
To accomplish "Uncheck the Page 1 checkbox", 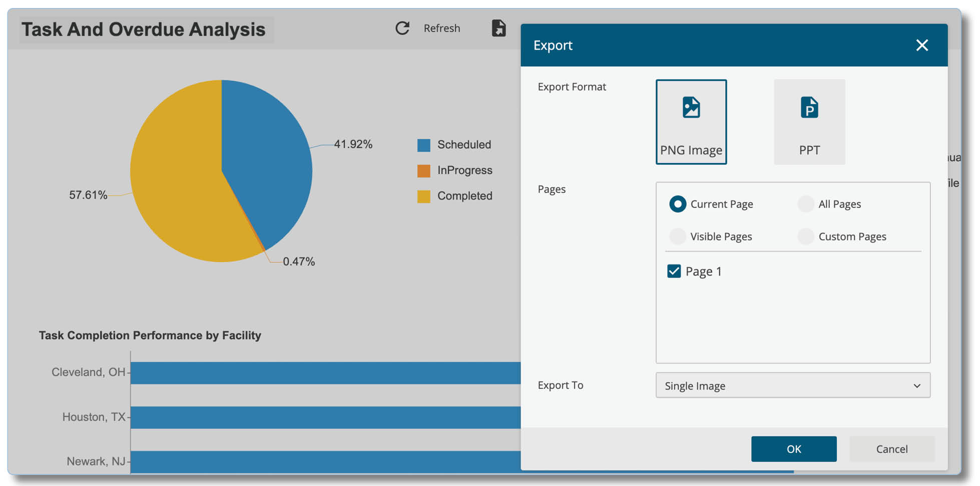I will [x=674, y=271].
